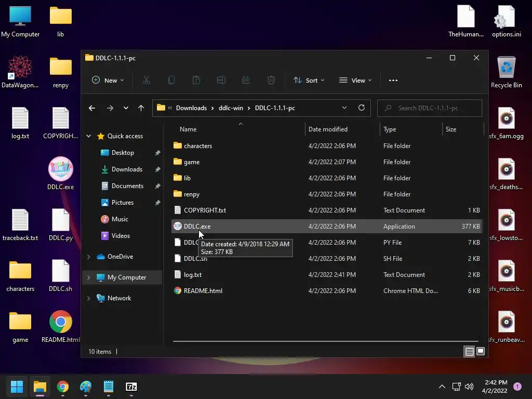Click the Delete trash icon
This screenshot has width=532, height=399.
click(271, 81)
